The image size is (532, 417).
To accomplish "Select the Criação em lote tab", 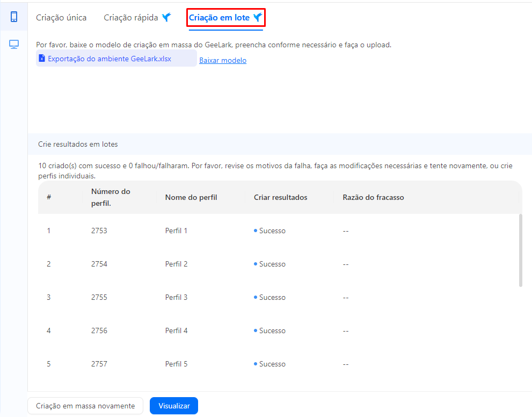I will tap(219, 18).
